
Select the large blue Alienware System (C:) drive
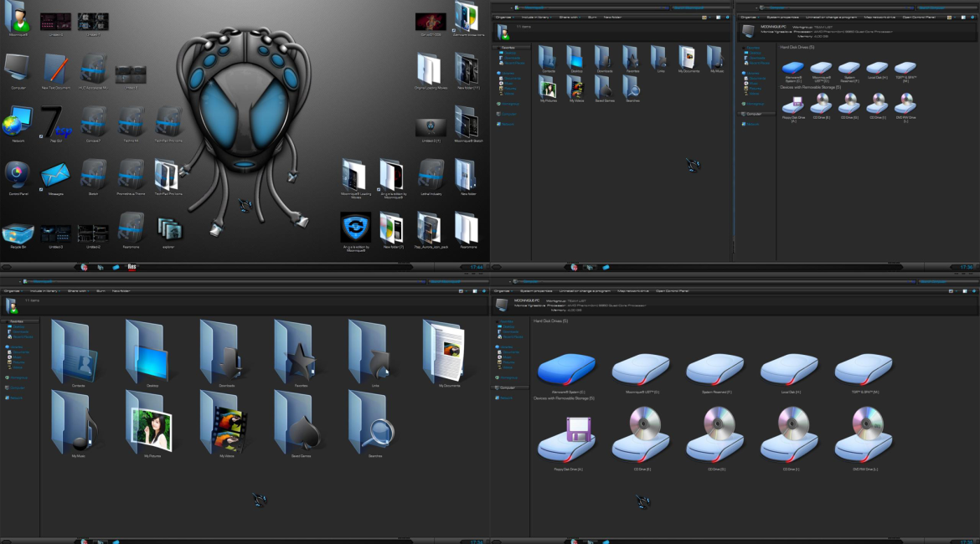(x=567, y=368)
